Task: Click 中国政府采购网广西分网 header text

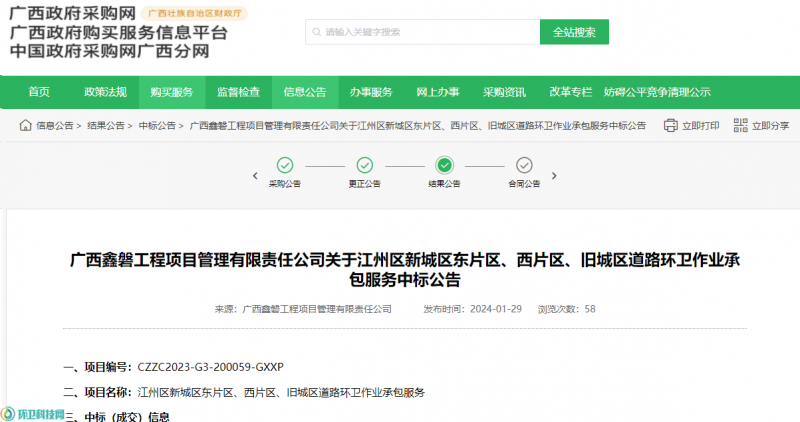Action: click(x=110, y=51)
